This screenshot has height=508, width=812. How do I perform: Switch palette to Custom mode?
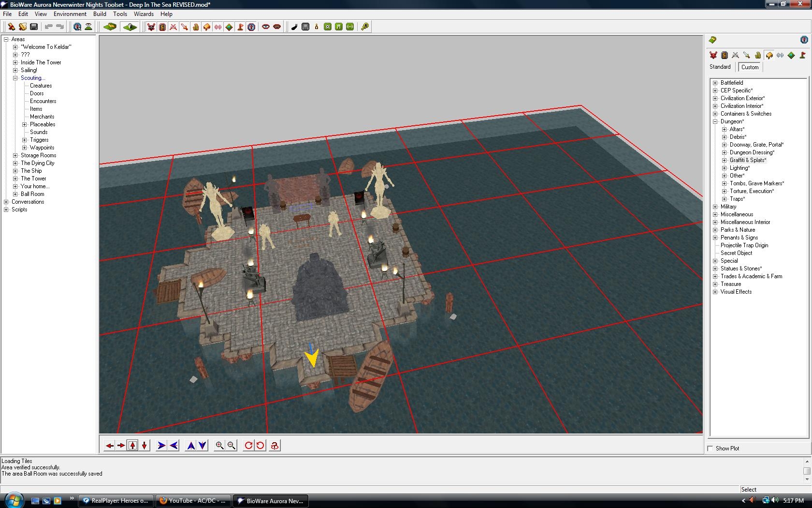pos(750,67)
